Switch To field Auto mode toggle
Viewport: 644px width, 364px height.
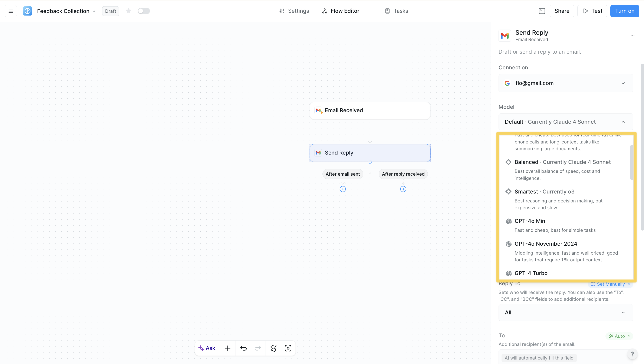pos(619,336)
